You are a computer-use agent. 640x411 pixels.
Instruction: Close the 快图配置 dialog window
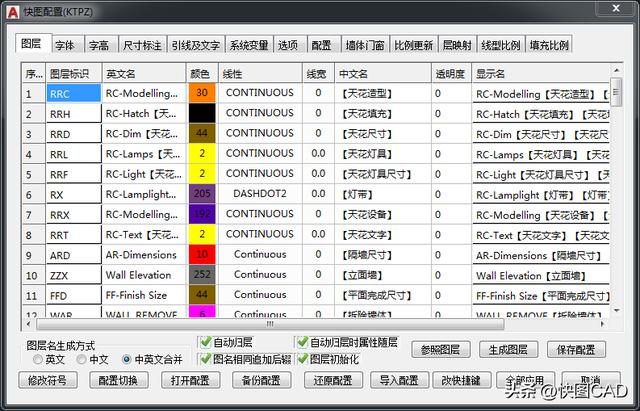[616, 8]
